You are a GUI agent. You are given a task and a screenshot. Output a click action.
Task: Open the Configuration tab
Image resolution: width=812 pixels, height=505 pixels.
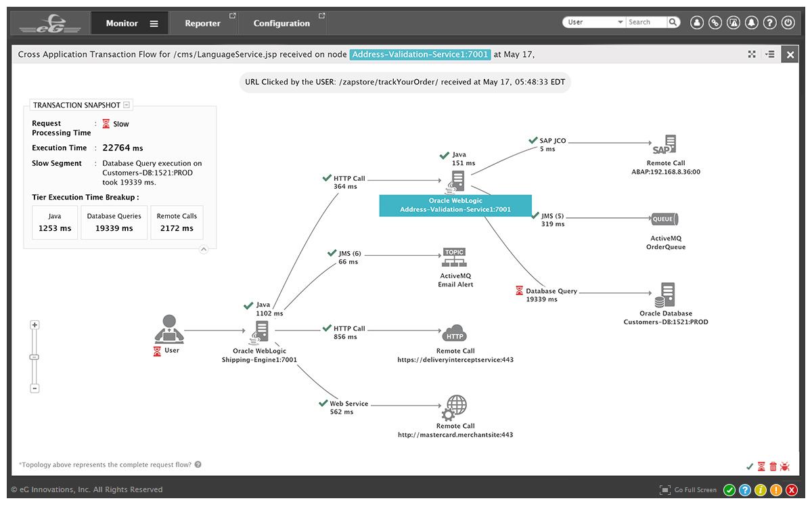pos(281,24)
